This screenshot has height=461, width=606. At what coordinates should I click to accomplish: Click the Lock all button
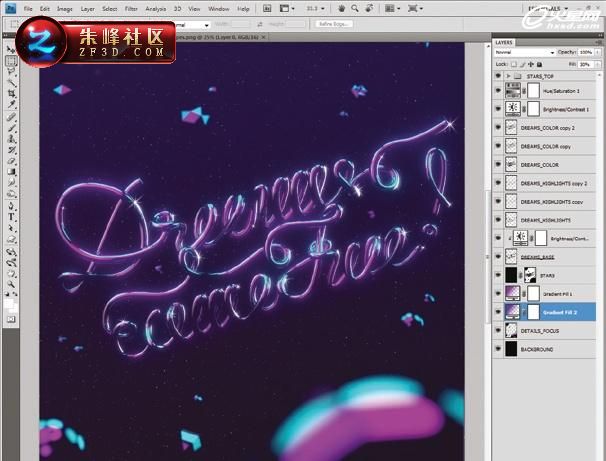(540, 64)
